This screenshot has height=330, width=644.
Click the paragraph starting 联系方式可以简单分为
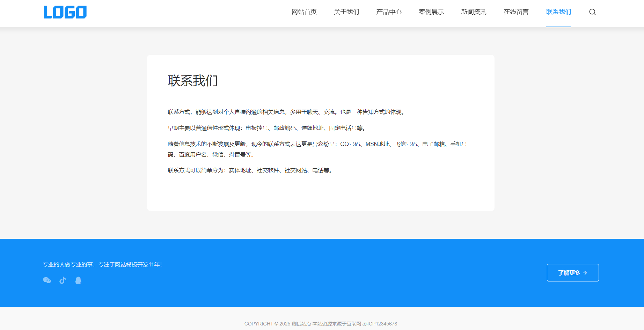(x=251, y=170)
